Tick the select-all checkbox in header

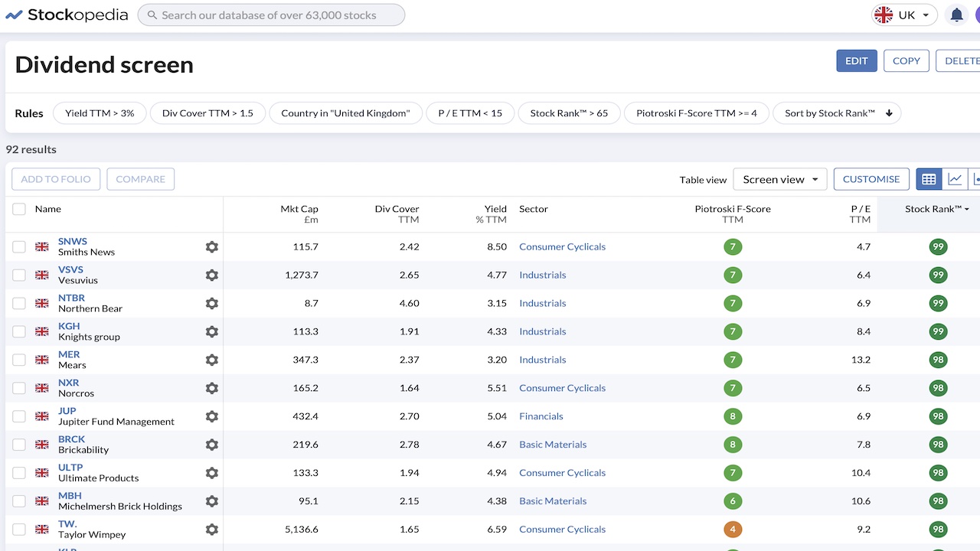tap(19, 209)
